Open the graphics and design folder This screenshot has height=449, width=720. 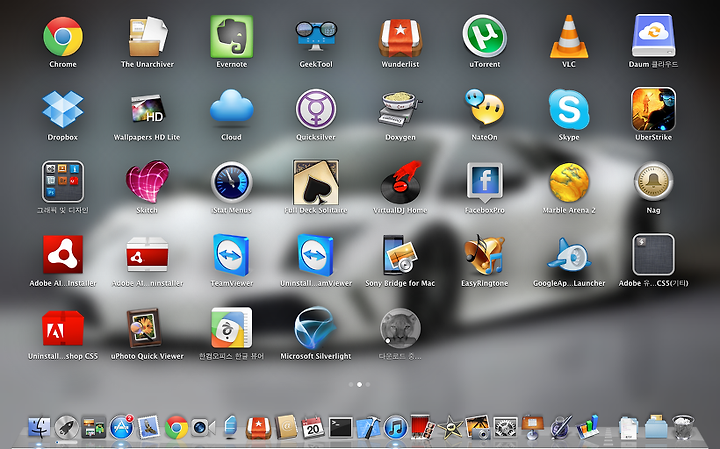point(63,182)
